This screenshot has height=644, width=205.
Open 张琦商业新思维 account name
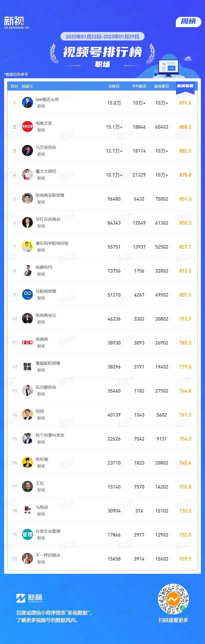pyautogui.click(x=50, y=195)
